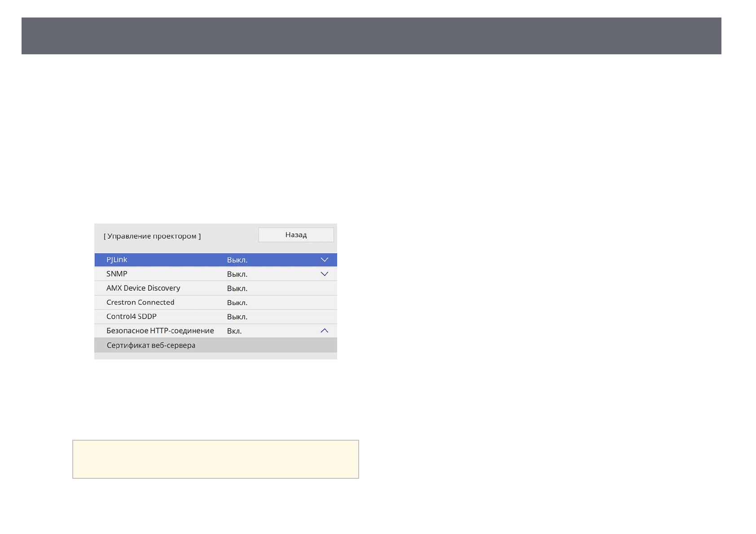Image resolution: width=756 pixels, height=534 pixels.
Task: Expand the PJLink chevron arrow
Action: coord(324,260)
